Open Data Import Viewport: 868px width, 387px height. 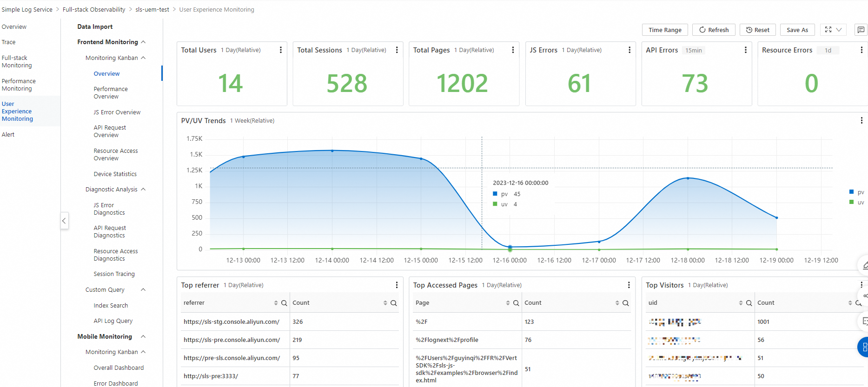point(95,26)
